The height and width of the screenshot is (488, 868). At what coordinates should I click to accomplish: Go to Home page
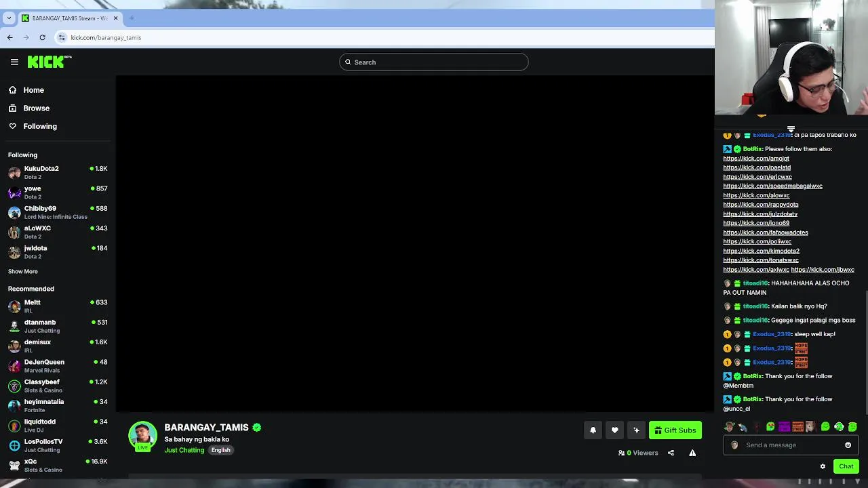(33, 90)
